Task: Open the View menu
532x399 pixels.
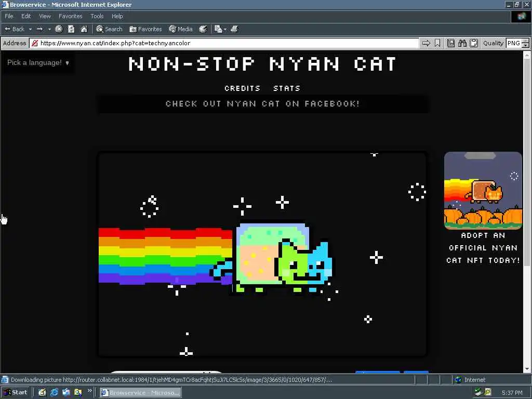Action: pos(45,16)
